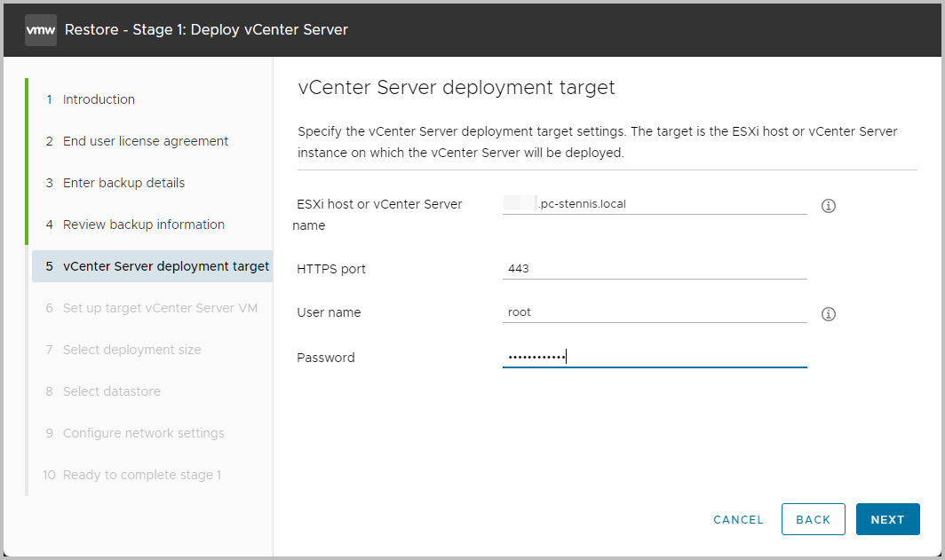This screenshot has width=945, height=560.
Task: Click the User name field containing root
Action: pos(654,312)
